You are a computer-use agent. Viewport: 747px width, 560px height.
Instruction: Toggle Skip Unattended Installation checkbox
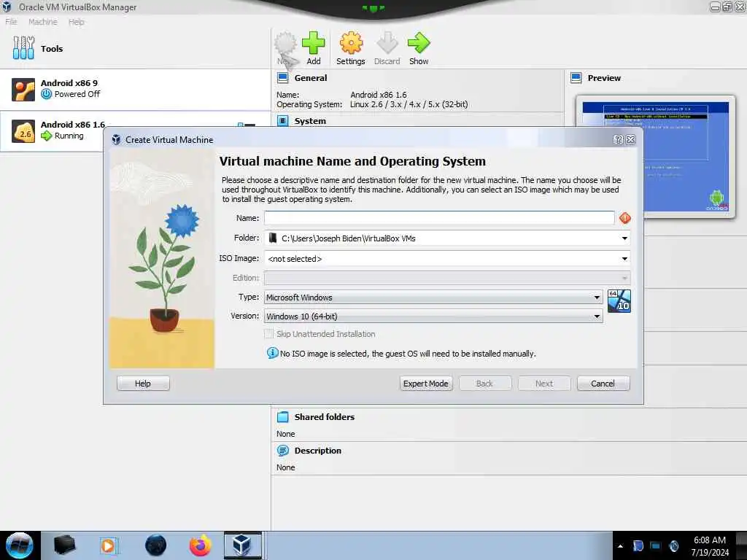pyautogui.click(x=269, y=334)
